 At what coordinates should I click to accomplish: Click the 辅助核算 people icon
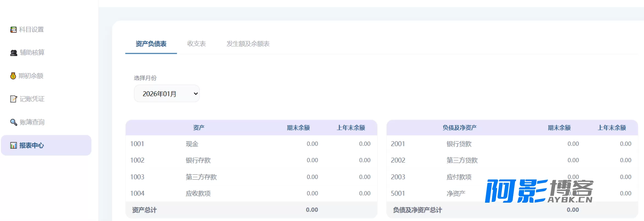[x=14, y=53]
